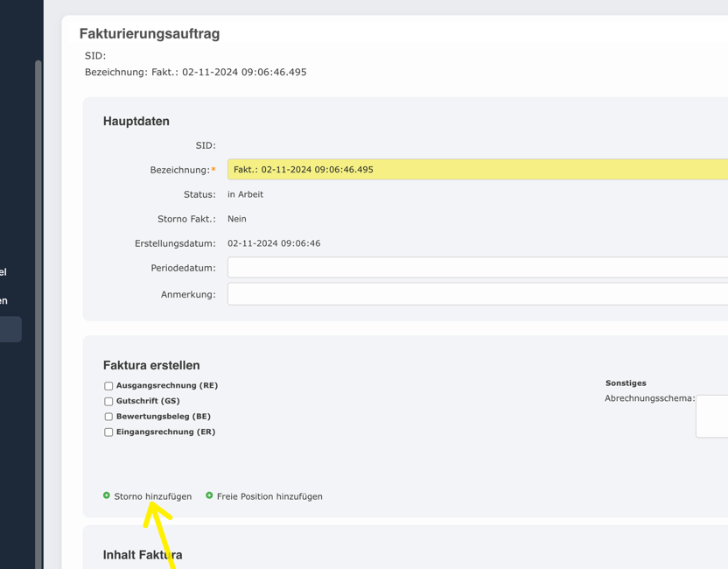The width and height of the screenshot is (728, 569).
Task: Click the Hauptdaten section heading
Action: [x=136, y=121]
